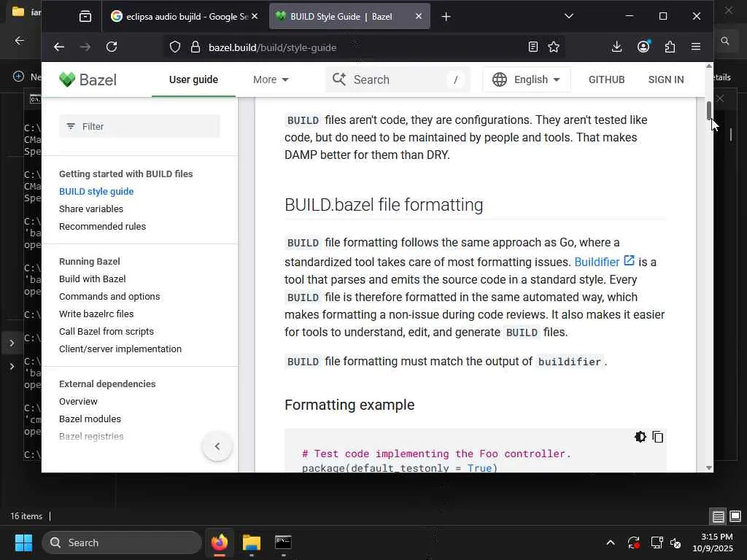747x560 pixels.
Task: Toggle code block dark theme icon
Action: [x=640, y=437]
